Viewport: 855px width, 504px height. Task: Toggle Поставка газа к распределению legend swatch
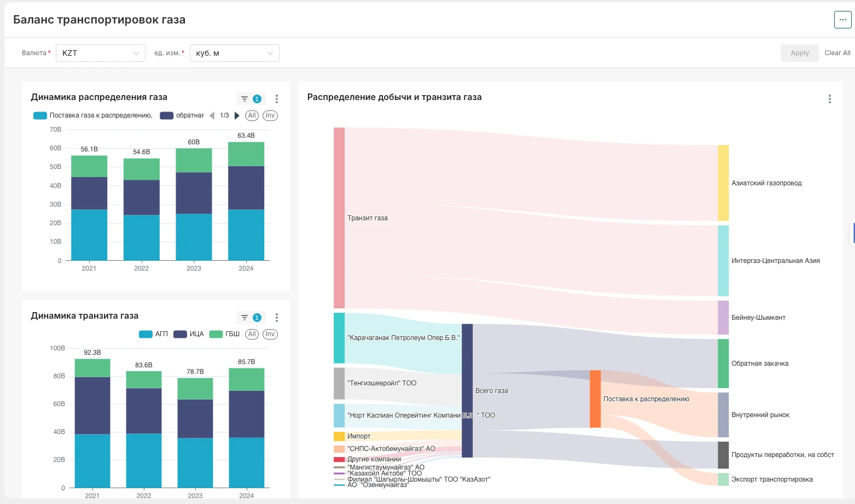[40, 115]
